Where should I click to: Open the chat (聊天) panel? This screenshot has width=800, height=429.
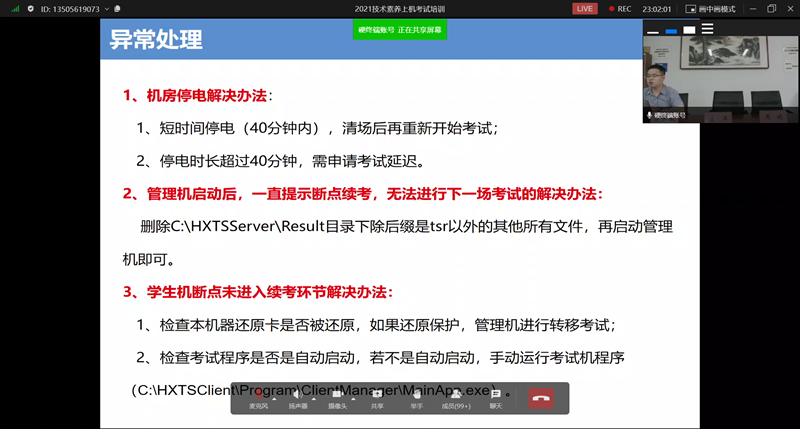pos(495,396)
